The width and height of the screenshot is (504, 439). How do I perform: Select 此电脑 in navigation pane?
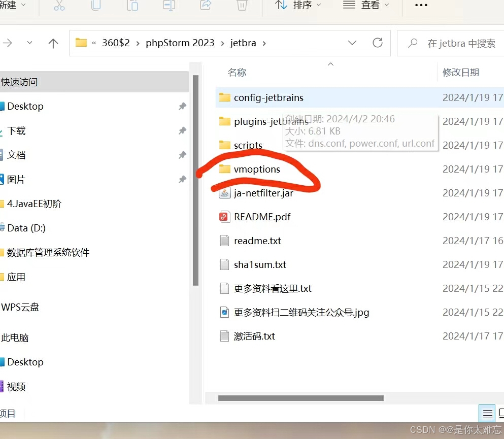(15, 338)
